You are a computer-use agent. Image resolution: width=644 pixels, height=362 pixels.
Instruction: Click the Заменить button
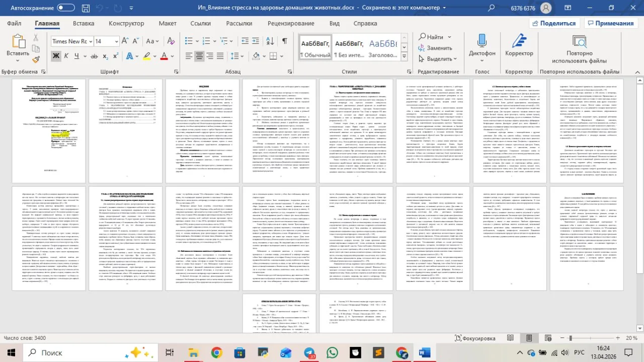coord(435,48)
